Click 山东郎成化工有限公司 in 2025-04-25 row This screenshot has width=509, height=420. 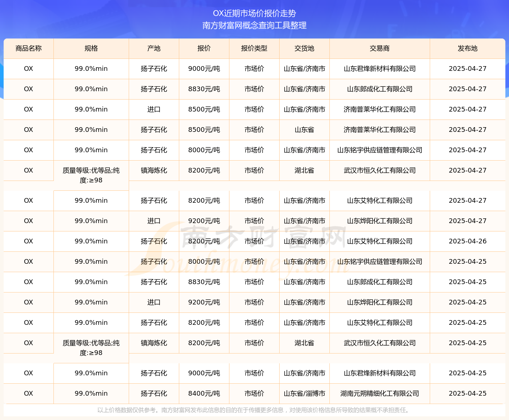coord(380,282)
